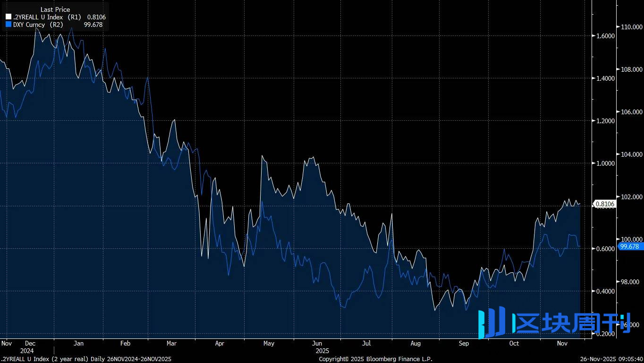The image size is (644, 363).
Task: Click the 110.000 tick on the R2 axis
Action: [x=632, y=27]
